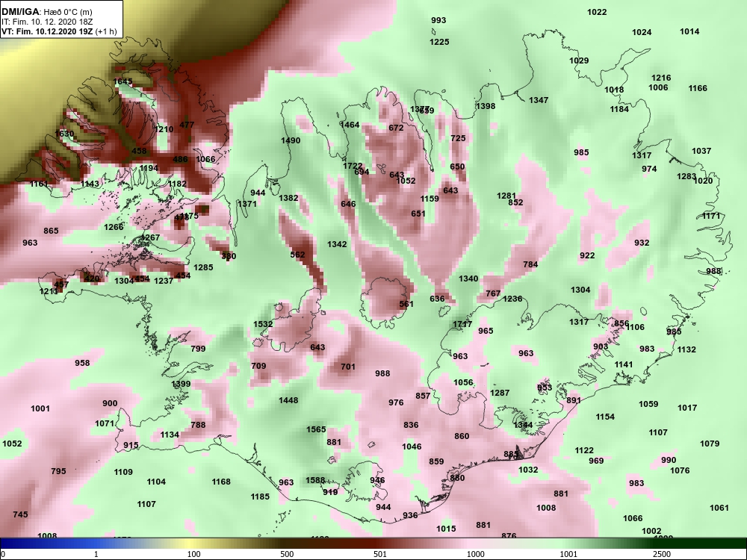Image resolution: width=747 pixels, height=560 pixels.
Task: Click the map value 1283
Action: point(686,177)
